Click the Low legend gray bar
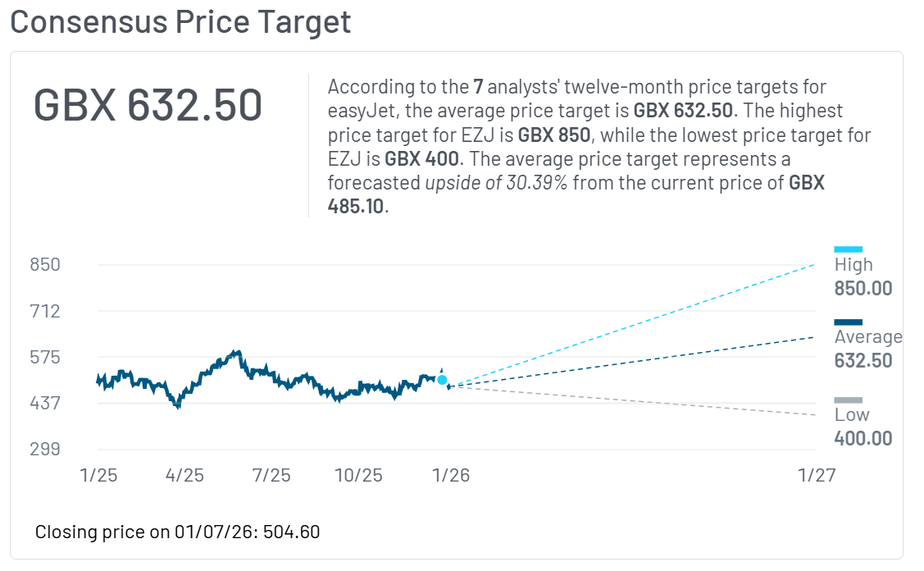Image resolution: width=924 pixels, height=571 pixels. pyautogui.click(x=848, y=400)
